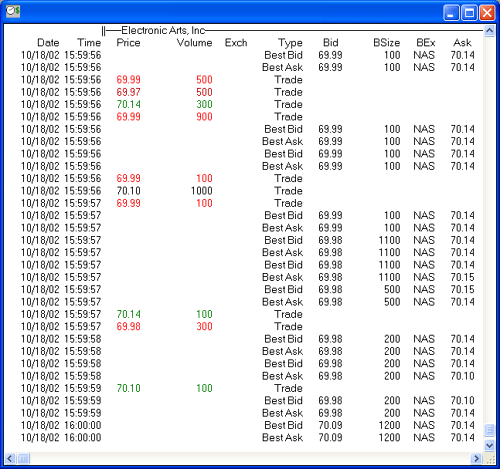Screen dimensions: 500x469
Task: Maximize the quote window
Action: click(x=469, y=13)
